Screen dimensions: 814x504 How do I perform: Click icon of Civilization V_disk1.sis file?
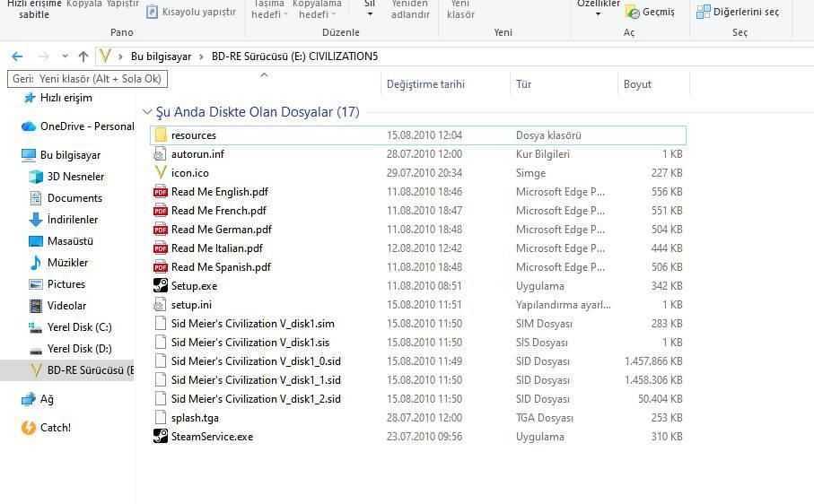coord(161,343)
